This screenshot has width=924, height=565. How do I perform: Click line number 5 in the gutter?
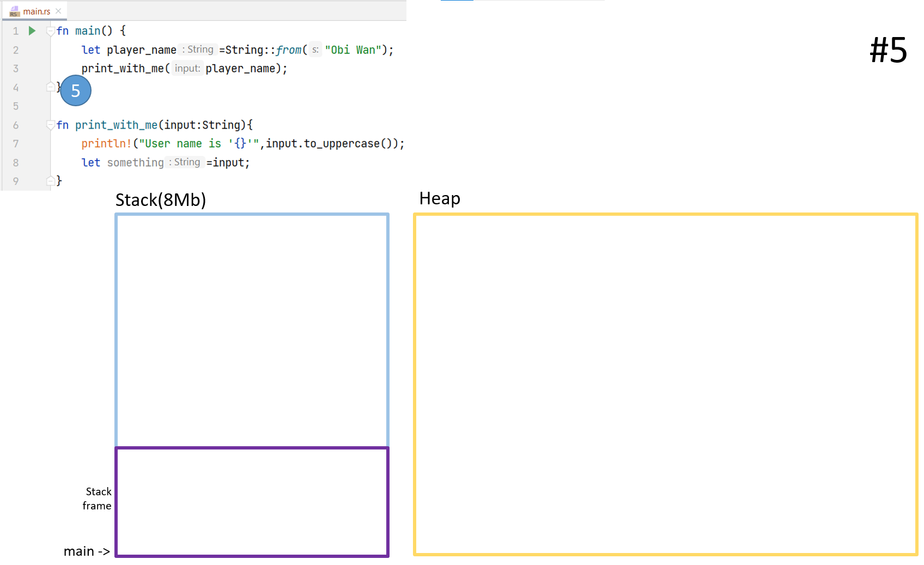pyautogui.click(x=16, y=106)
